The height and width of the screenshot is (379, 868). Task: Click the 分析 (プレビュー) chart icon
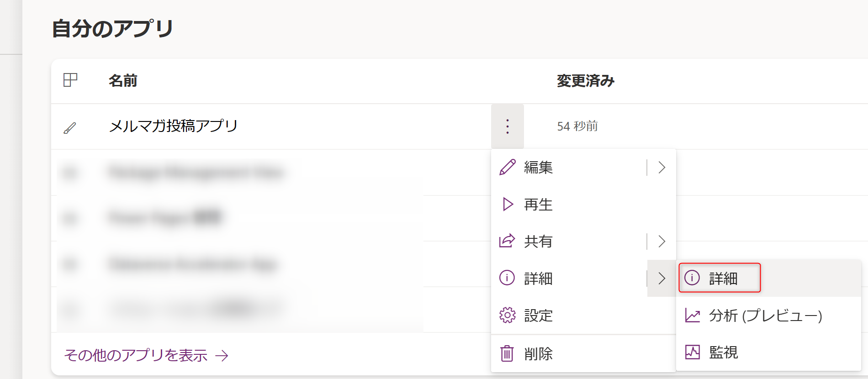tap(693, 315)
